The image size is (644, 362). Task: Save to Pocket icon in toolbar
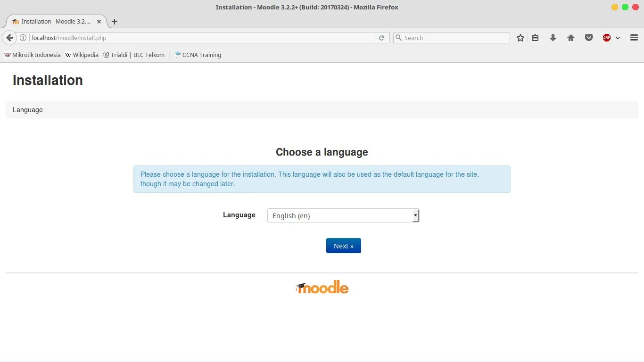click(589, 38)
